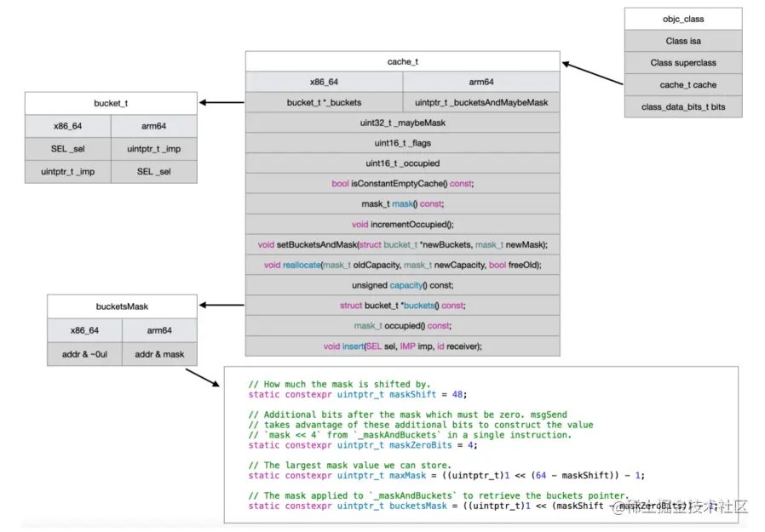Select the x86_64 header in bucketsMask table
This screenshot has width=765, height=532.
coord(84,330)
